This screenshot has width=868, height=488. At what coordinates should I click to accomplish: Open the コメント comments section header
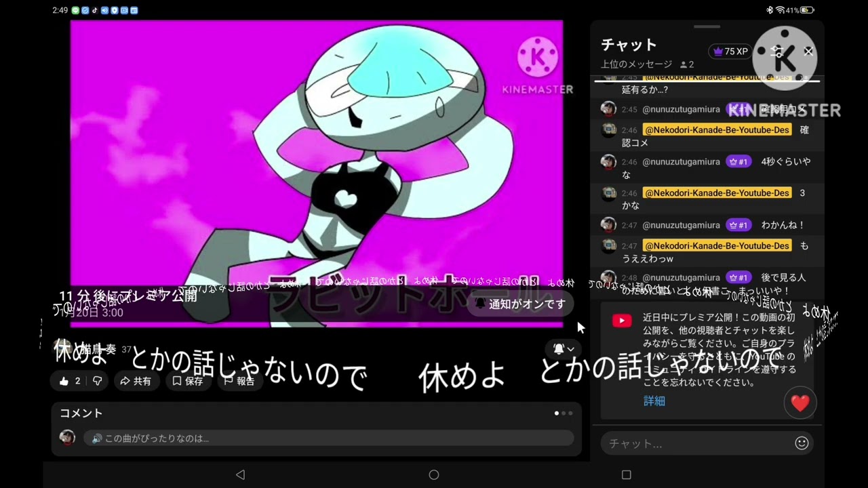[81, 413]
